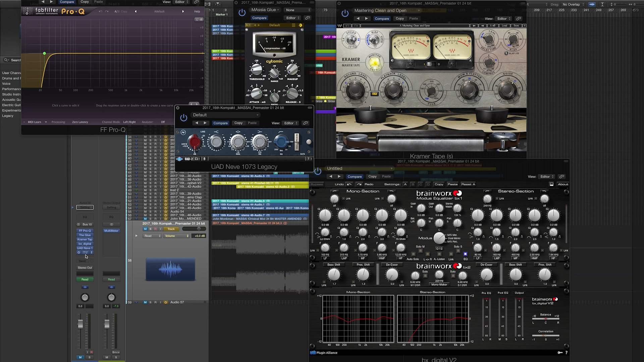Toggle power button in UAD Neve 1073 window
Screen dimensions: 644x362
[x=183, y=118]
